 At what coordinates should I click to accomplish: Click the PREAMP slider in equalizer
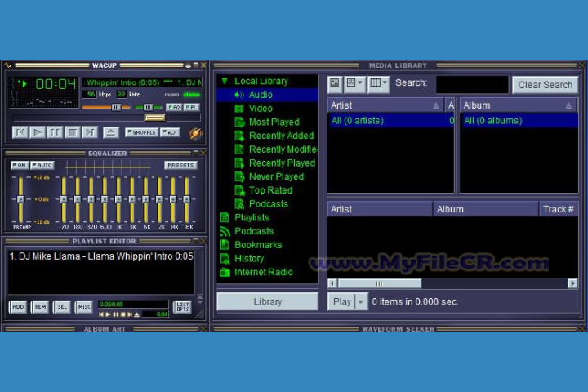(x=20, y=199)
